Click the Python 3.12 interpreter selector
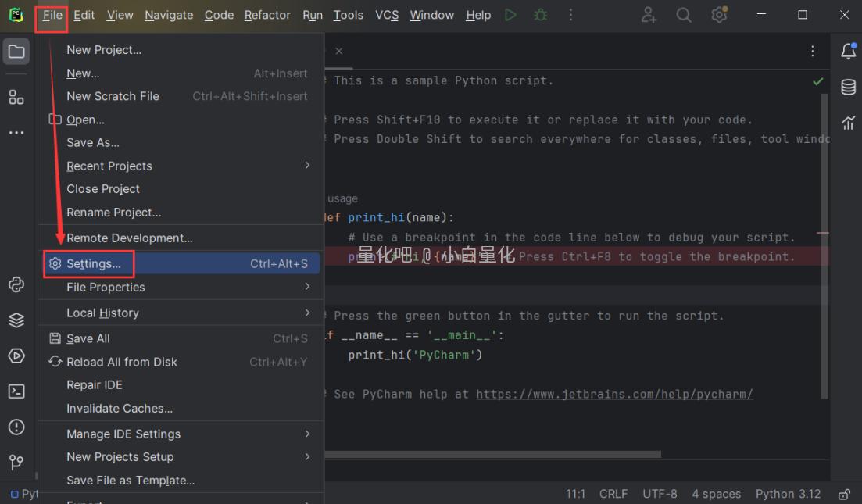Screen dimensions: 862x504 pos(788,494)
